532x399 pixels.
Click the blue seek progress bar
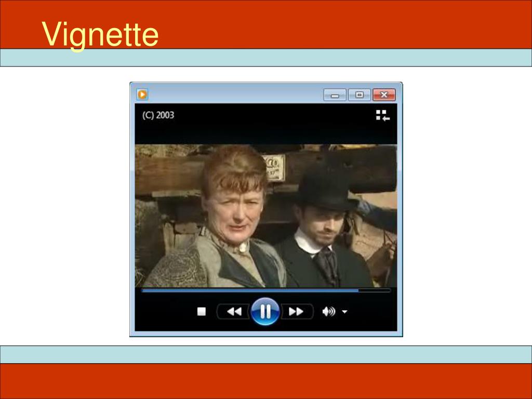pos(266,290)
